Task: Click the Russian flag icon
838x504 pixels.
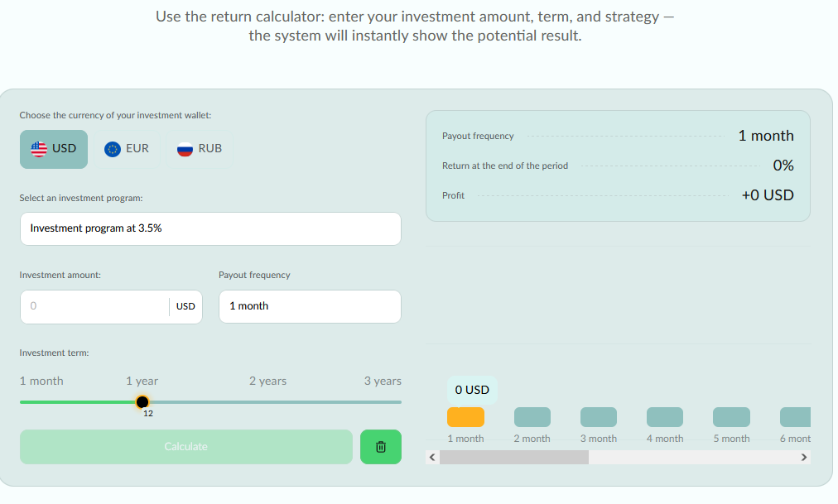Action: (185, 149)
